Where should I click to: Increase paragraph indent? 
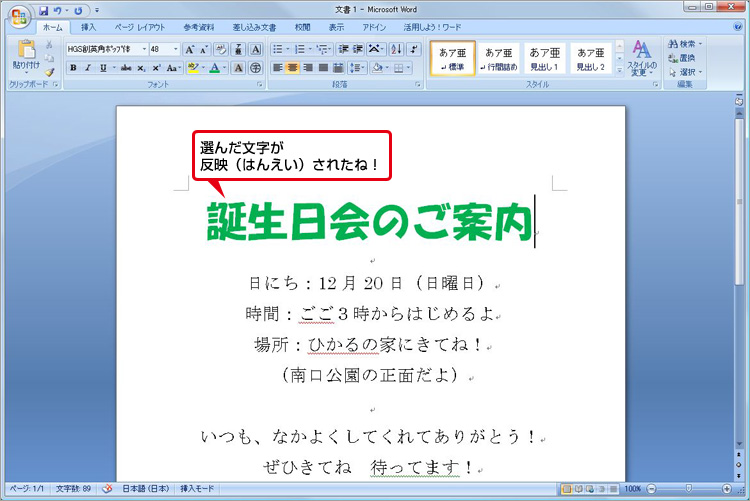(358, 49)
